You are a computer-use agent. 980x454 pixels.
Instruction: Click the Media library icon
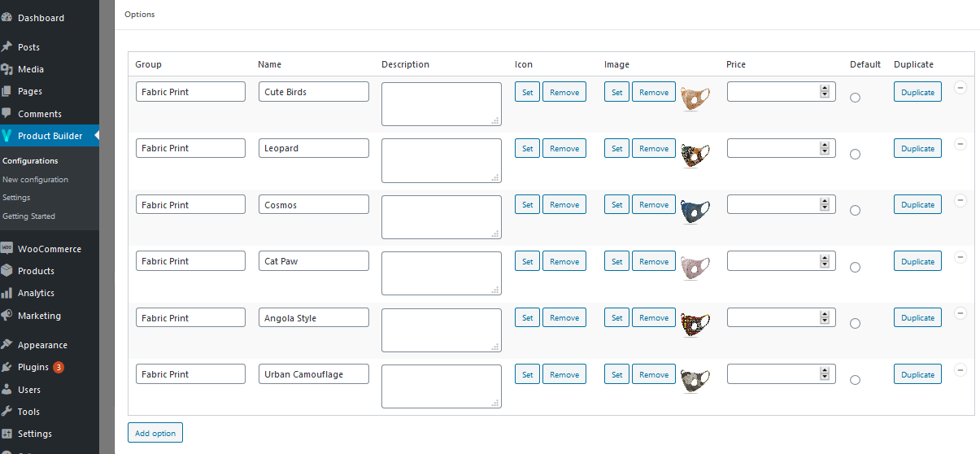click(x=7, y=69)
